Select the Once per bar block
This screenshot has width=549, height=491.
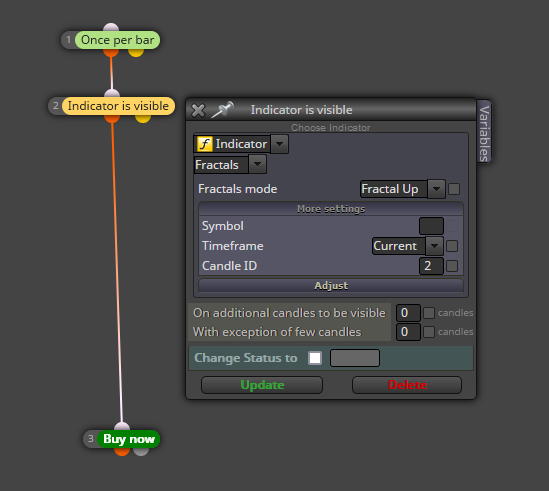coord(117,40)
